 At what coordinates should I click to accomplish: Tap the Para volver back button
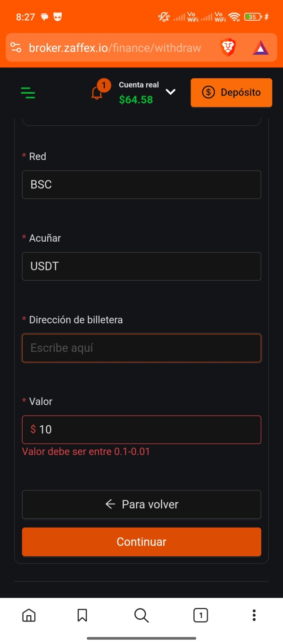141,504
